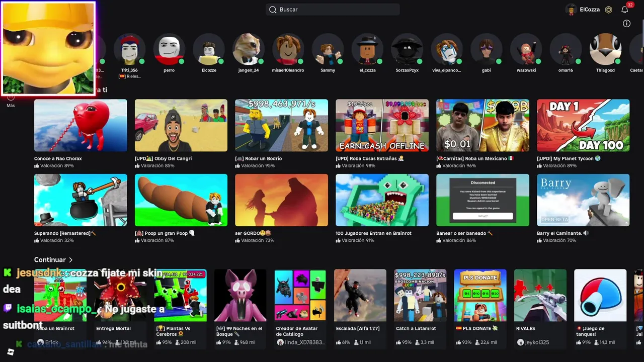This screenshot has height=362, width=644.
Task: Click the Barry el Caminante title
Action: [562, 233]
